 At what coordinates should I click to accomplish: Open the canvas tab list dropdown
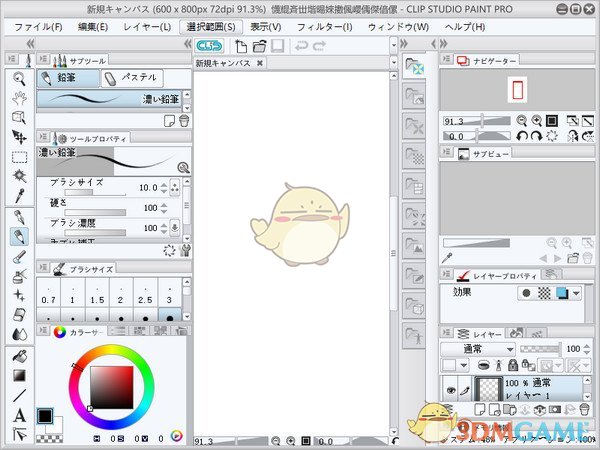pos(394,62)
